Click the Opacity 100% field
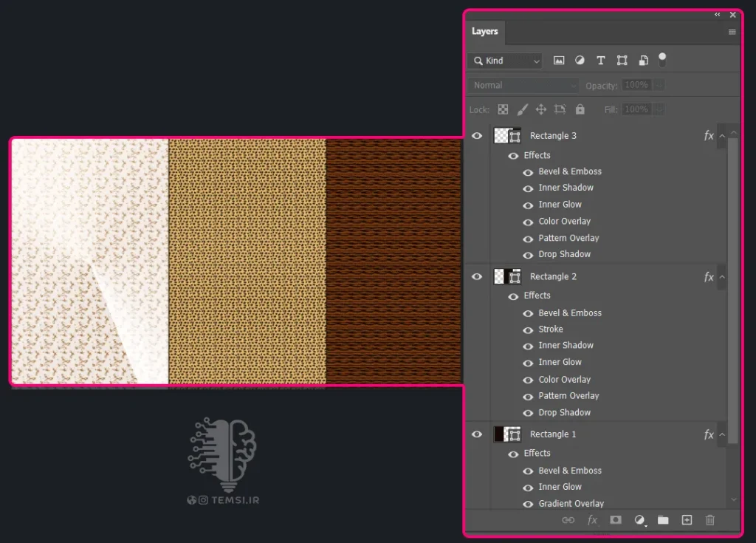 (x=636, y=85)
